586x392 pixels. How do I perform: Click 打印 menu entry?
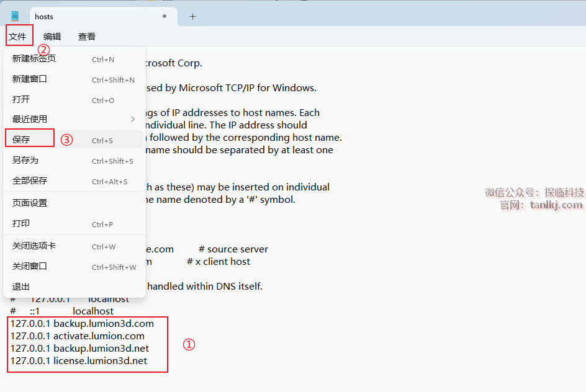[x=21, y=224]
